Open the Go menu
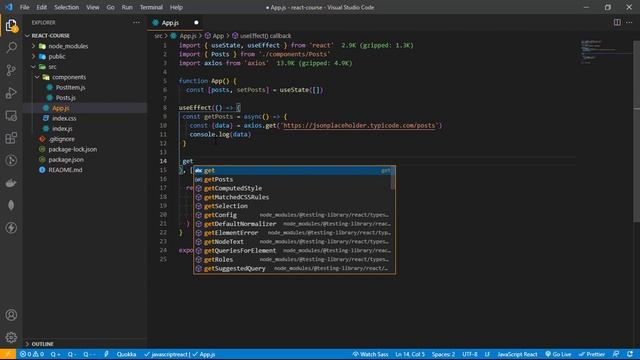Viewport: 640px width, 360px height. coord(110,7)
